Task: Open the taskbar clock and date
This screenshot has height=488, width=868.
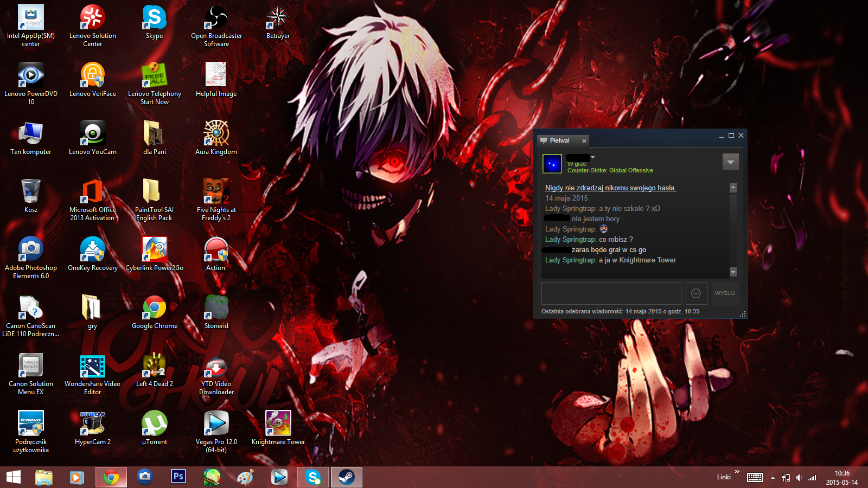Action: [x=842, y=478]
